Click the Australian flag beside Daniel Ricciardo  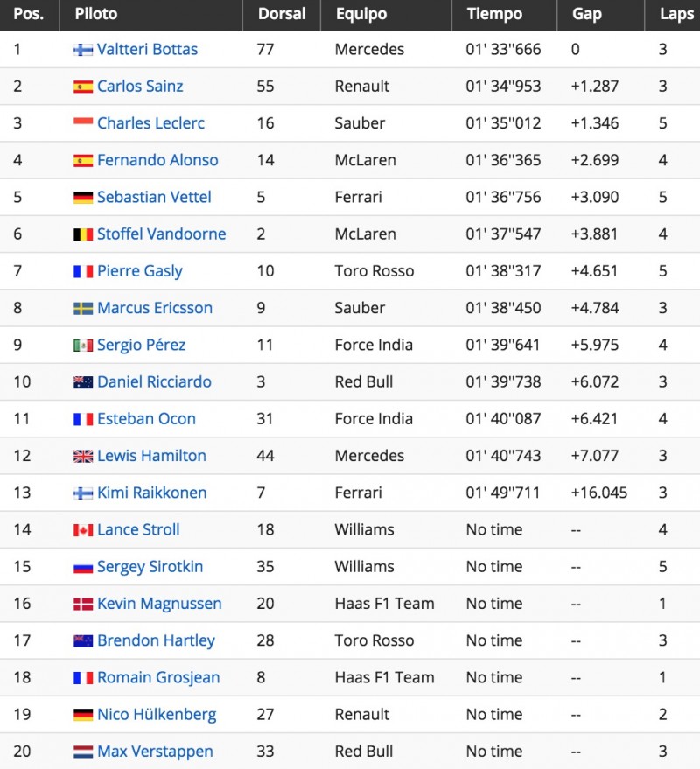83,382
